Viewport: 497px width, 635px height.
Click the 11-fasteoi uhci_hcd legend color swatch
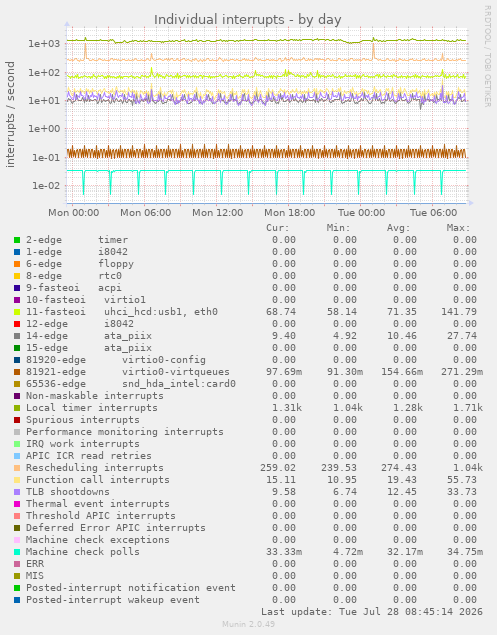pos(17,312)
